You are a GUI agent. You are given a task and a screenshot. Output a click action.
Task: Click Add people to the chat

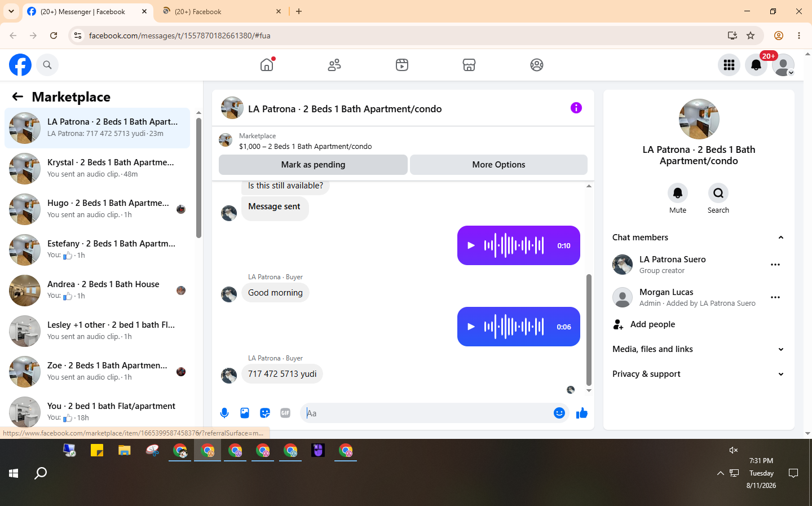699,324
